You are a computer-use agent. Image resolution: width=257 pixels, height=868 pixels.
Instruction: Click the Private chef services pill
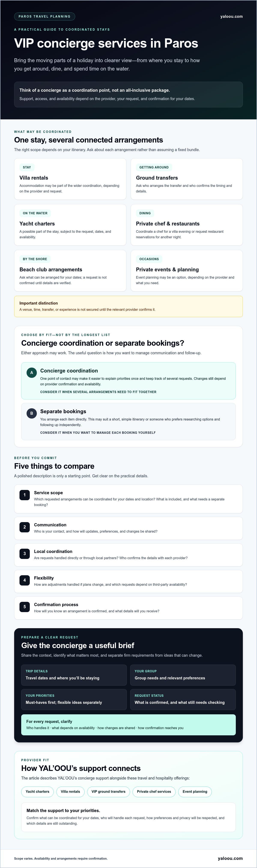click(154, 791)
